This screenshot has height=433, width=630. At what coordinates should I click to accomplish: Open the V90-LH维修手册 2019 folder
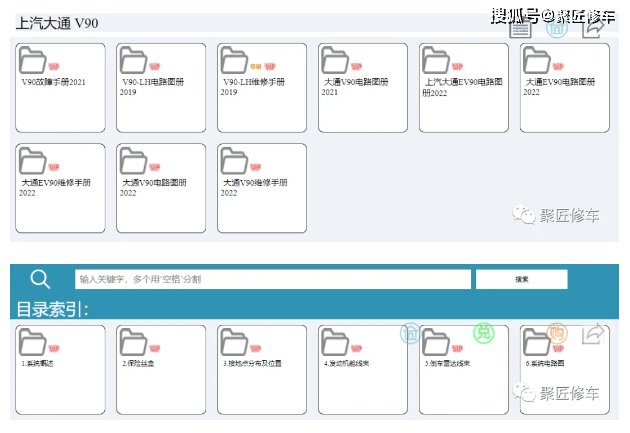262,88
